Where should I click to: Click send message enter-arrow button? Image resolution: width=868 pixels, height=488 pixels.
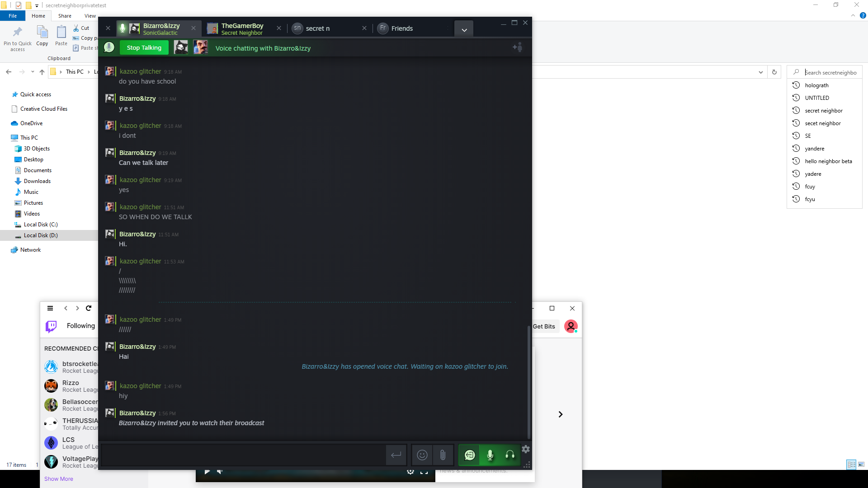[396, 455]
